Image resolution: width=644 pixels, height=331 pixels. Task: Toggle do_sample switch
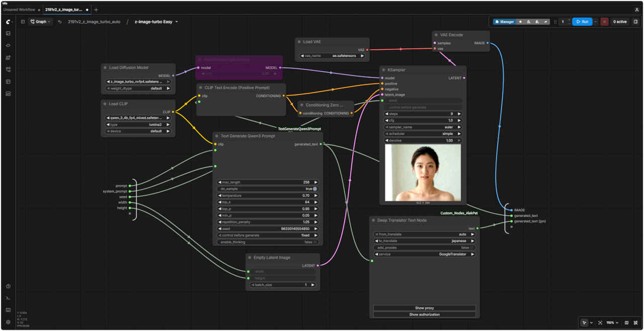tap(315, 189)
